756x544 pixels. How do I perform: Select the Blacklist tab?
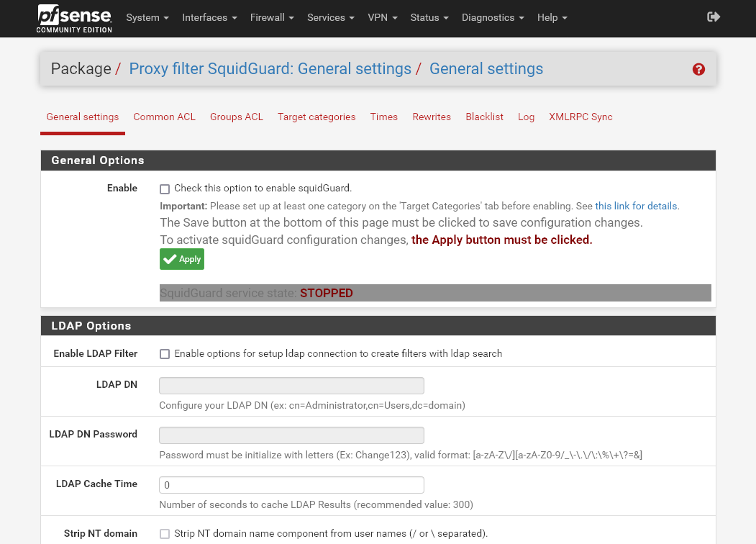click(x=484, y=117)
